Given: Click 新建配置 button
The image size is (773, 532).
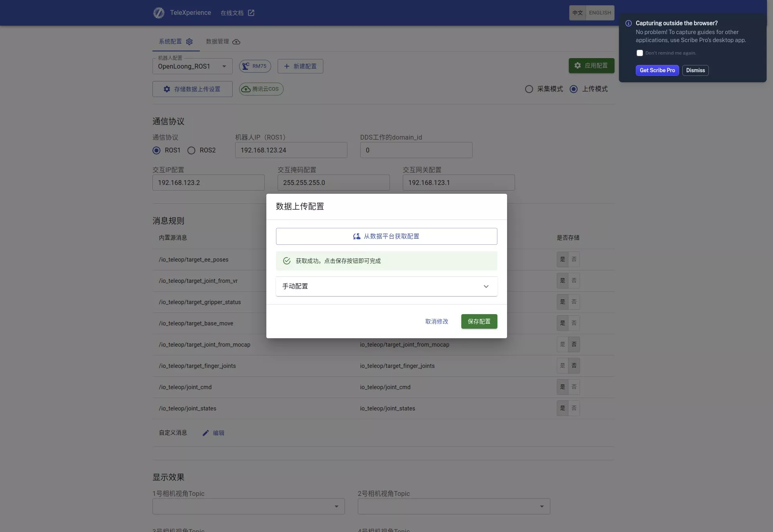Looking at the screenshot, I should pos(300,66).
